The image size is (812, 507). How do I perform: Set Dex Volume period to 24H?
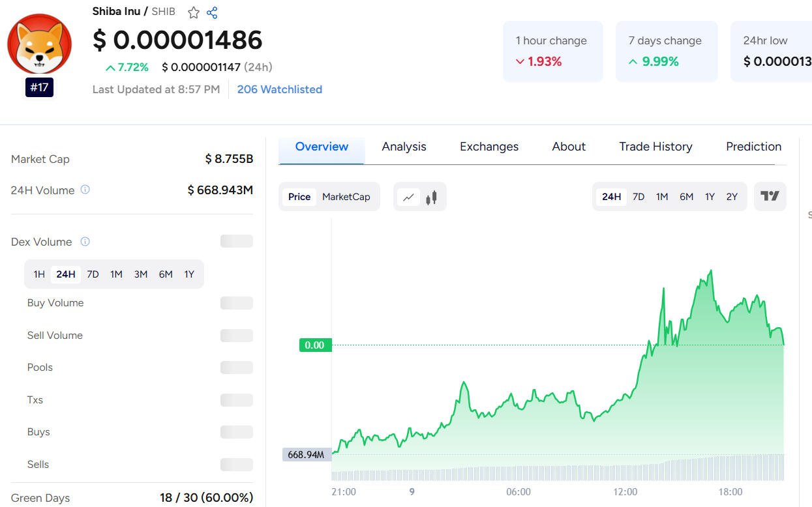(66, 274)
